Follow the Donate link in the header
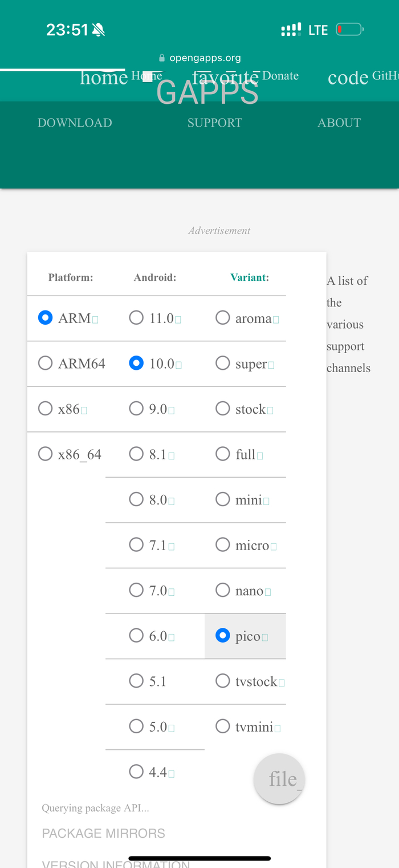Viewport: 399px width, 868px height. click(x=280, y=76)
